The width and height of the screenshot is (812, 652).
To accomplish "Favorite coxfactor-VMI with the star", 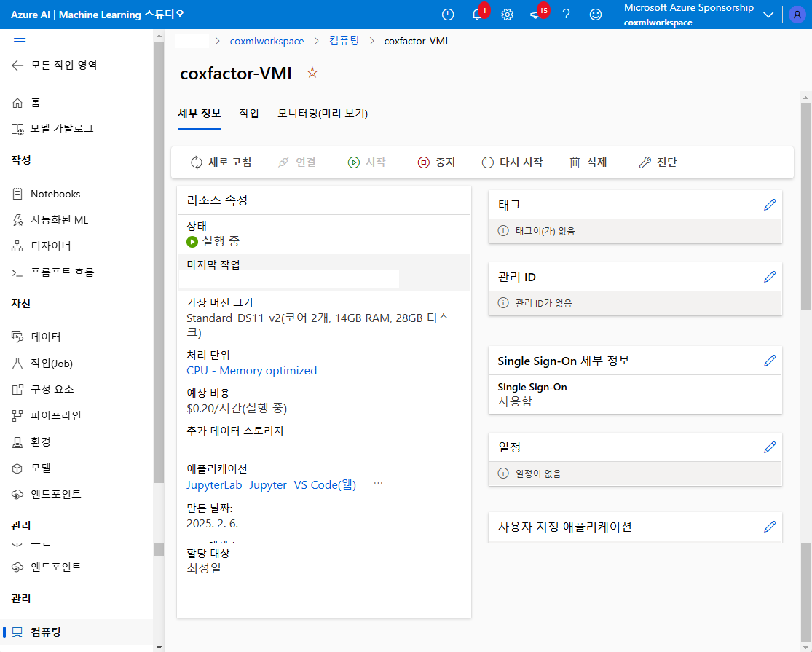I will 312,73.
